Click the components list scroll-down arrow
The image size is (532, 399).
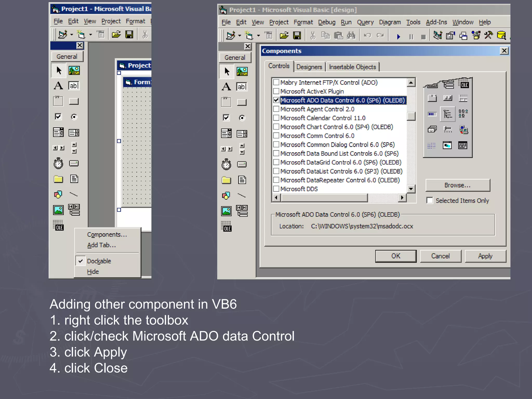coord(411,189)
